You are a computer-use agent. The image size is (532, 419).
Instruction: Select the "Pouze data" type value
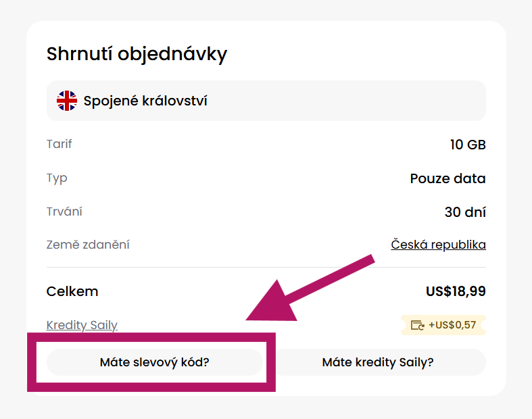tap(448, 179)
